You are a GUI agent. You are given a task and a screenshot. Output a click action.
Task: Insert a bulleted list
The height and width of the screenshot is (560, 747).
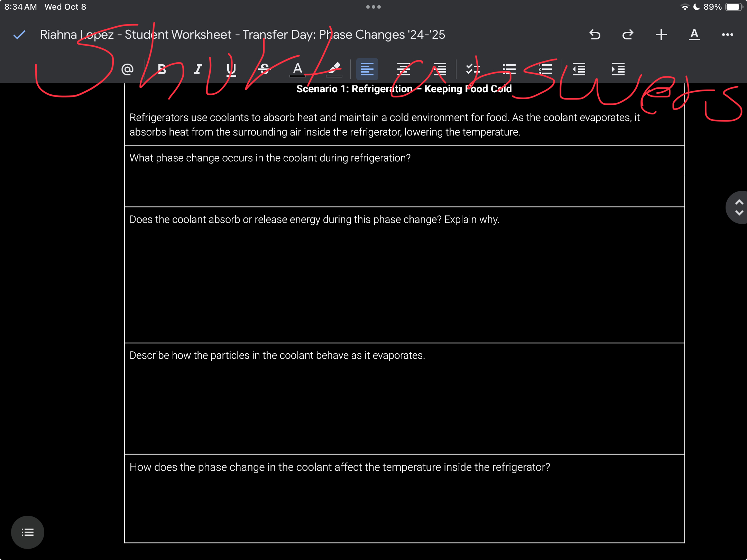[509, 69]
